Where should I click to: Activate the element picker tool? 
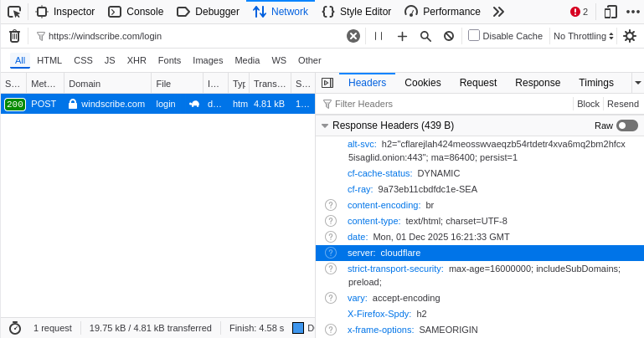14,12
